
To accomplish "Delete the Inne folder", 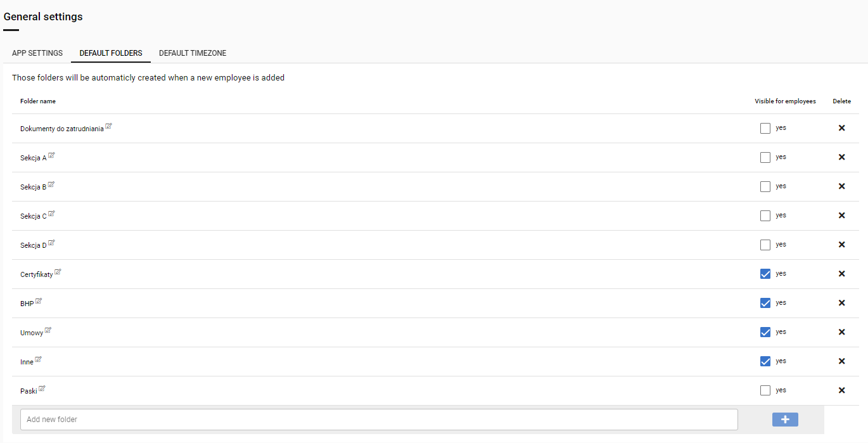I will [841, 361].
